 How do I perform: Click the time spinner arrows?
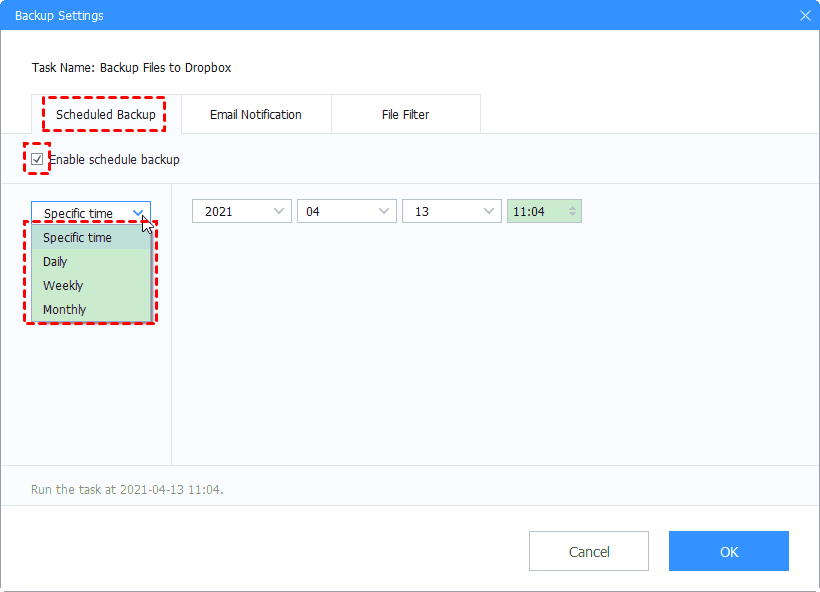[573, 211]
